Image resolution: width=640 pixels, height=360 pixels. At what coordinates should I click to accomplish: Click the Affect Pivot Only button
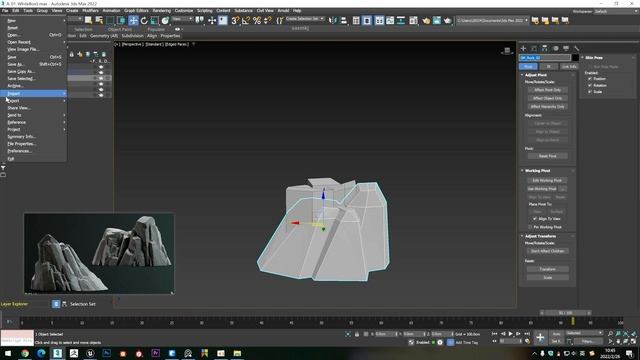(x=547, y=90)
